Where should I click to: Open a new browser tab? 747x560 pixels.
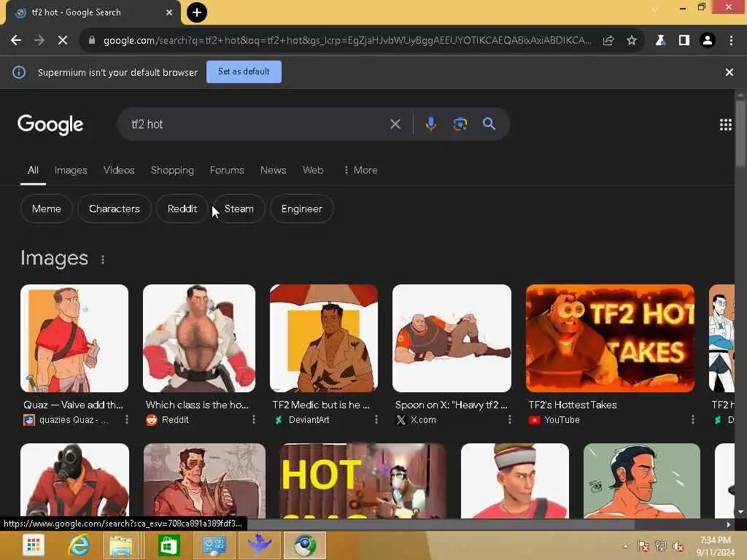coord(197,12)
